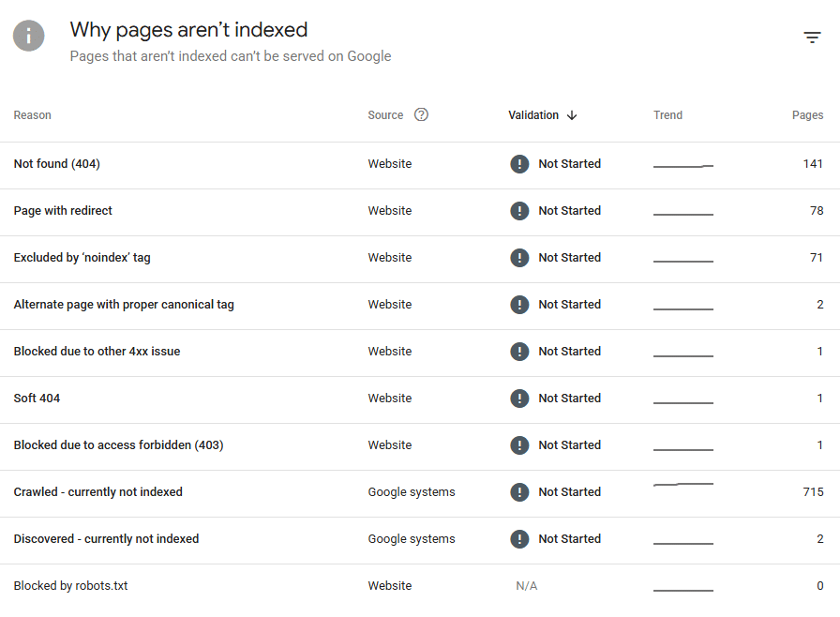The width and height of the screenshot is (840, 617).
Task: Click Website source for Blocked by robots.txt
Action: tap(389, 586)
